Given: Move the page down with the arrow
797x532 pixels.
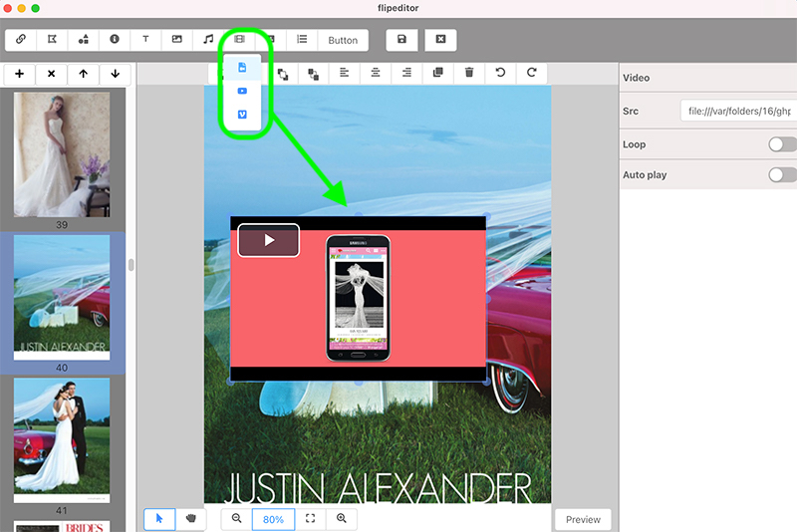Looking at the screenshot, I should 116,74.
